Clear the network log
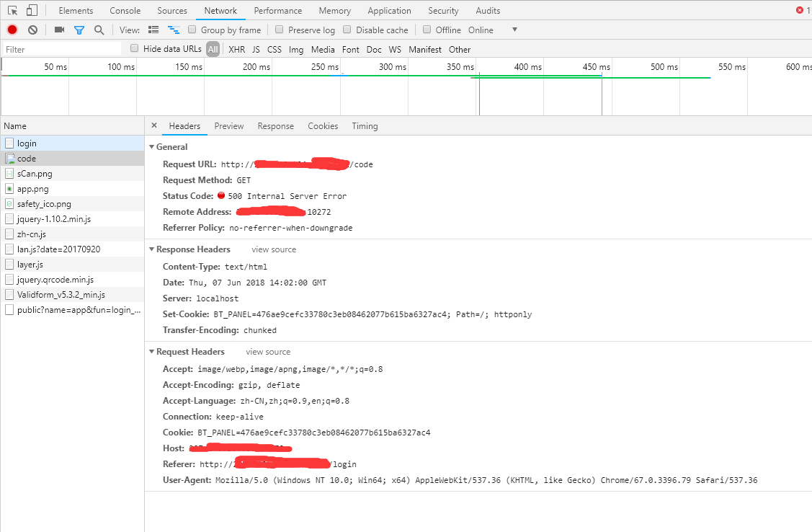Image resolution: width=812 pixels, height=532 pixels. point(32,30)
